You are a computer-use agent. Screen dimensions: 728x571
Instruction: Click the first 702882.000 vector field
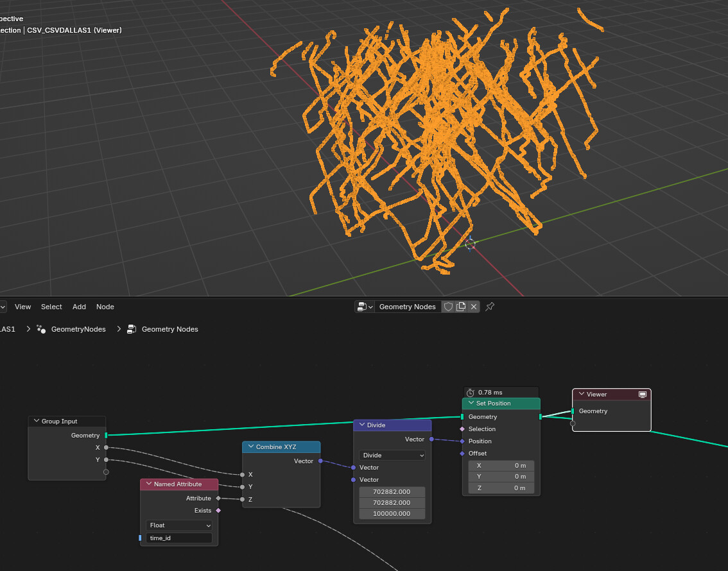392,491
